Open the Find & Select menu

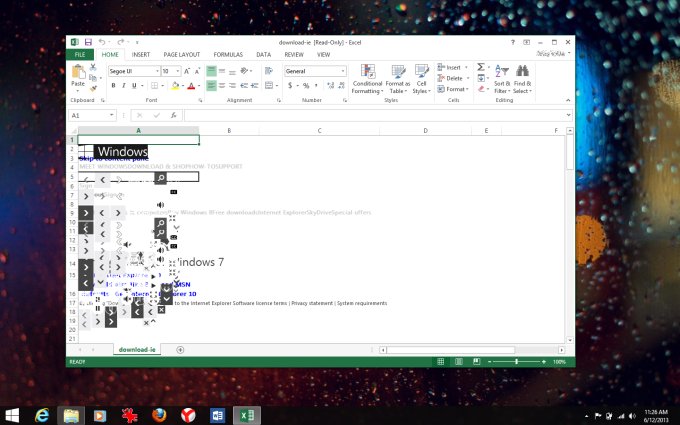522,79
